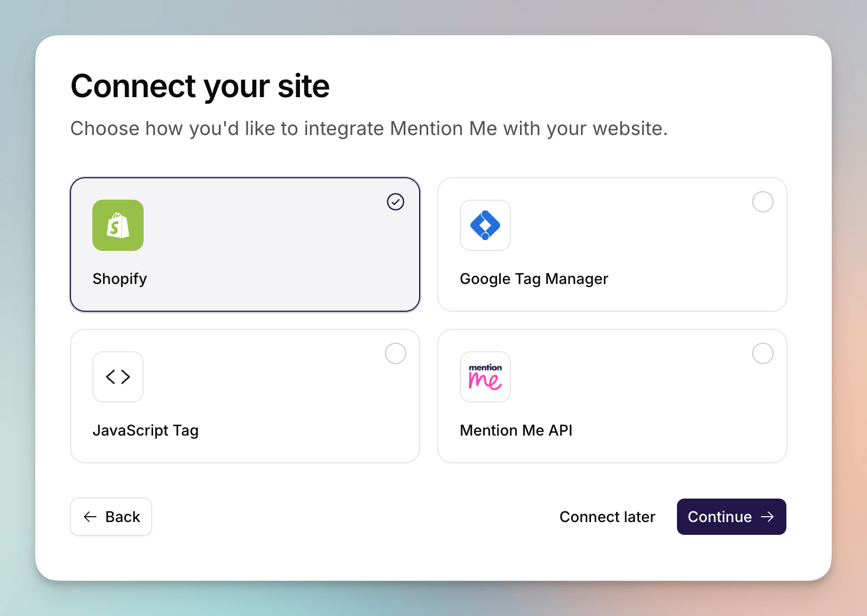
Task: Click the 'Choose how you'd like to integrate' subtitle
Action: coord(369,129)
